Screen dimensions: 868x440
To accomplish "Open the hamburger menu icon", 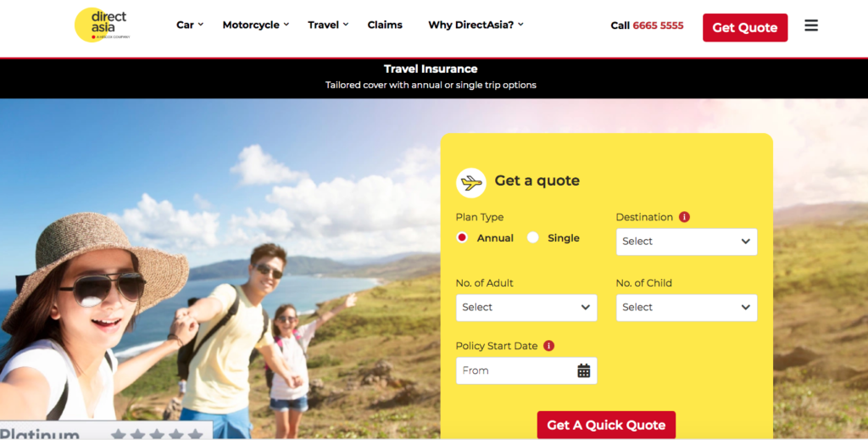I will click(x=811, y=25).
